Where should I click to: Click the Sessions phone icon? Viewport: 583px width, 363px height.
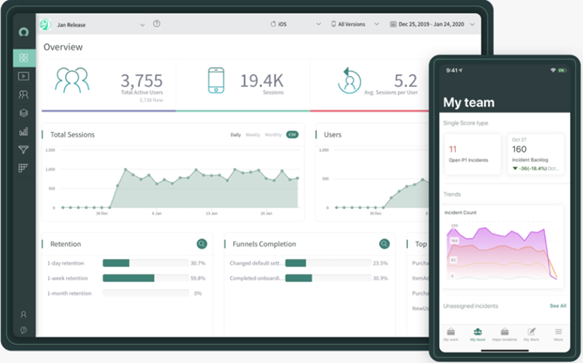[216, 80]
